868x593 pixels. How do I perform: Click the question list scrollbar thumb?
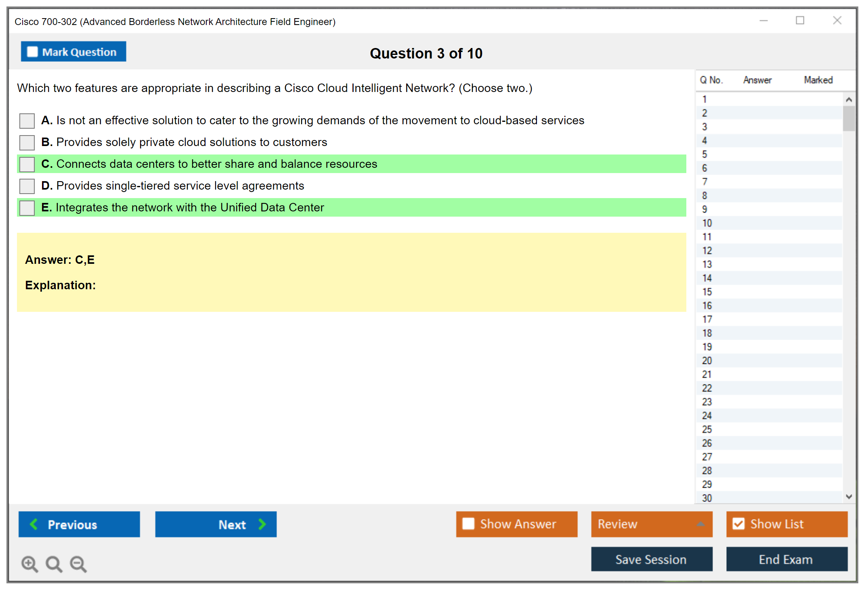click(849, 118)
